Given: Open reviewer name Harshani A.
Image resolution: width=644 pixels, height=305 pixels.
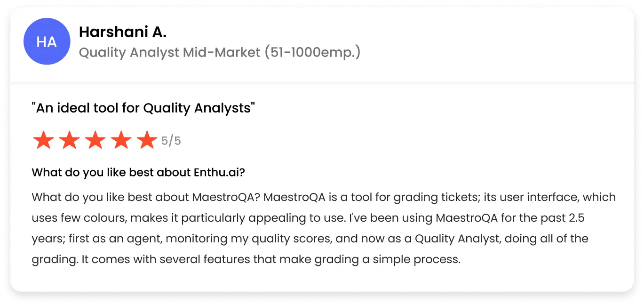Looking at the screenshot, I should pyautogui.click(x=123, y=32).
